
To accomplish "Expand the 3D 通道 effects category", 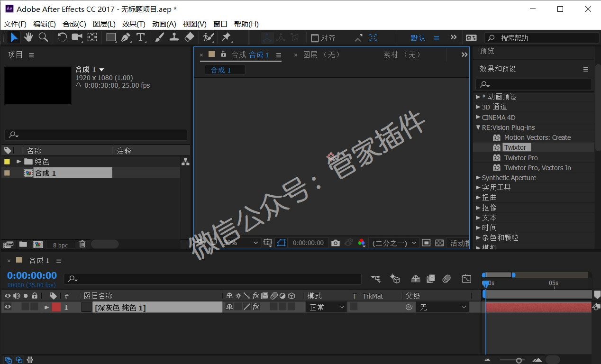I will 478,107.
